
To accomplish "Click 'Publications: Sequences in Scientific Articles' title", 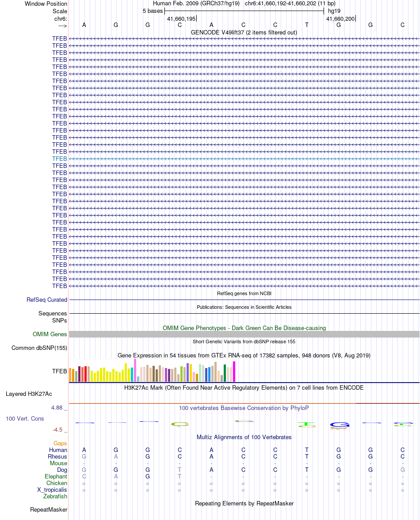I will (244, 307).
